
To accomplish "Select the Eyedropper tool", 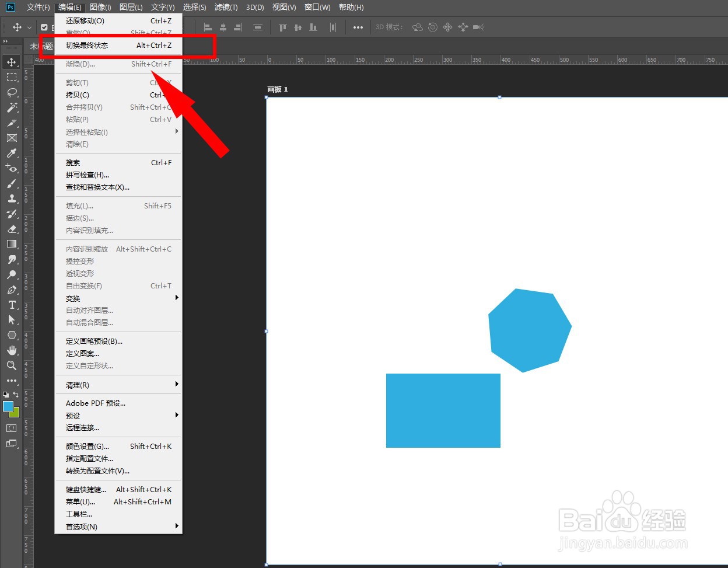I will click(12, 153).
